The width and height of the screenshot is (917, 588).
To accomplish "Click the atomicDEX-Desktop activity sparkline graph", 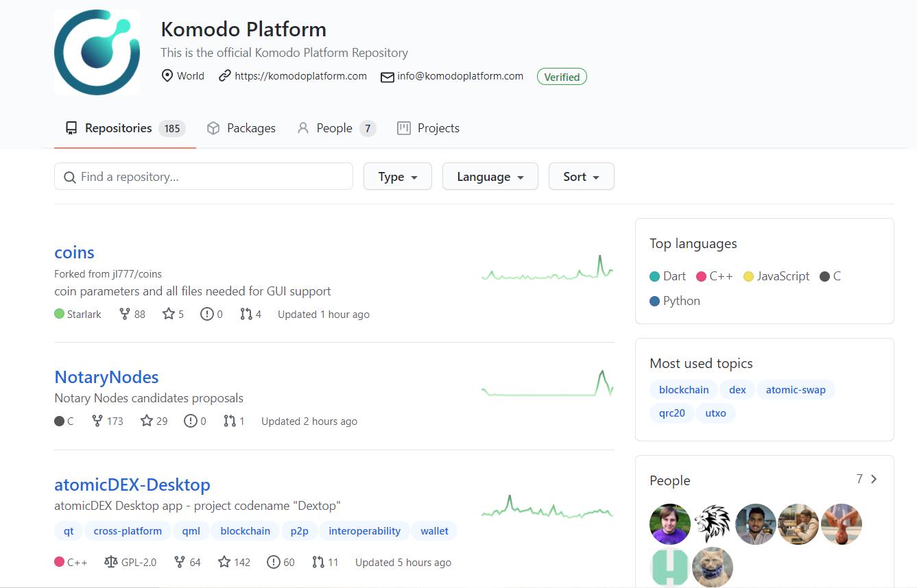I will click(547, 506).
